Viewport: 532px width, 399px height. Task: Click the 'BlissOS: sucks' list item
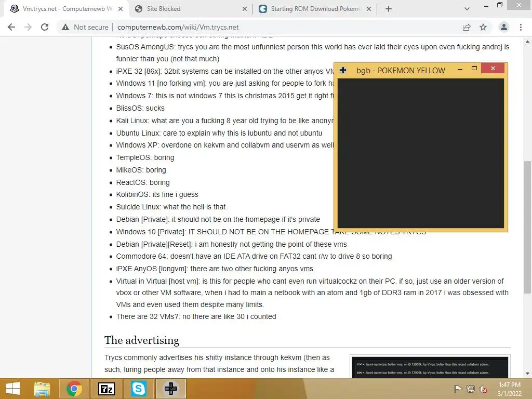pyautogui.click(x=140, y=108)
